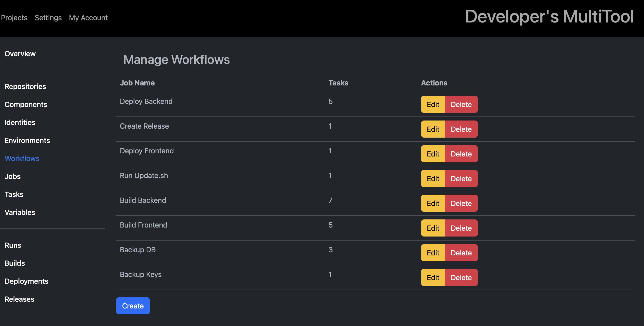Click the Repositories sidebar icon
Screen dimensions: 644x326
point(25,86)
